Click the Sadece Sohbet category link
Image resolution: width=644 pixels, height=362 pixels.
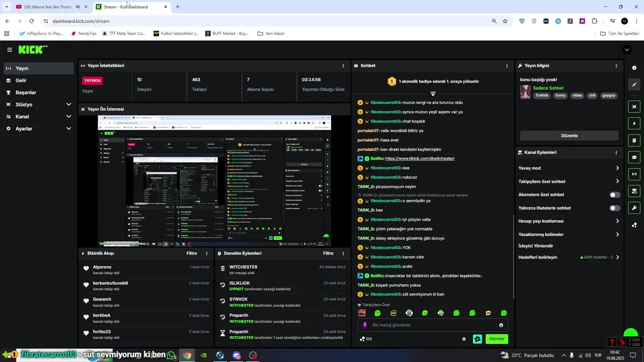tap(548, 88)
